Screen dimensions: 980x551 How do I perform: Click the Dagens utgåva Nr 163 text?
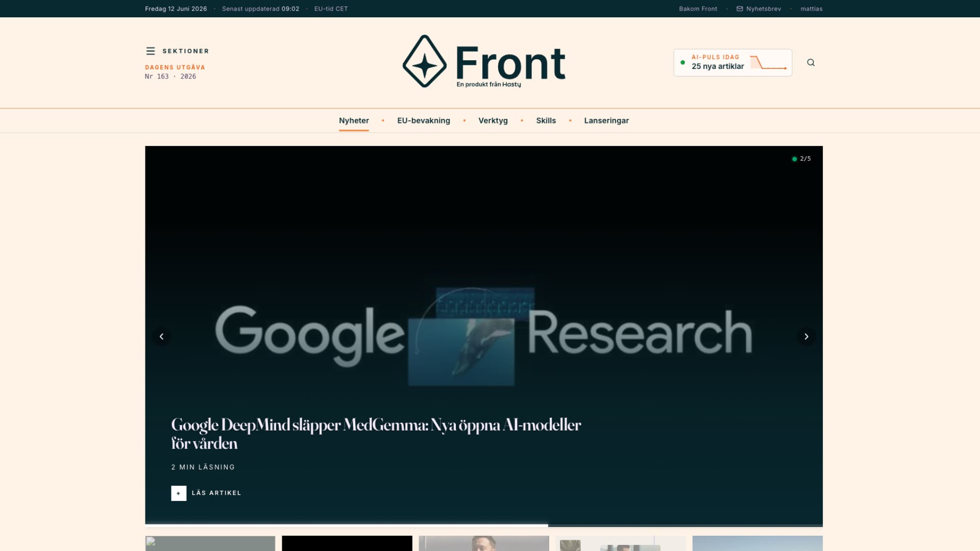pos(175,72)
